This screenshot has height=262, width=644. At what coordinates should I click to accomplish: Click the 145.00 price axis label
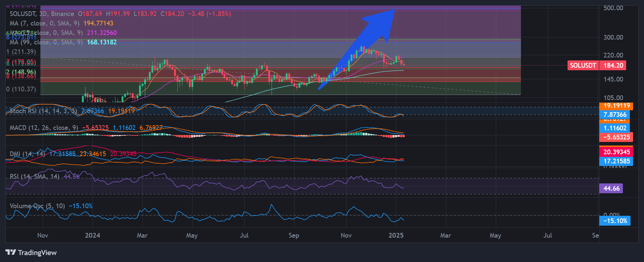(613, 79)
